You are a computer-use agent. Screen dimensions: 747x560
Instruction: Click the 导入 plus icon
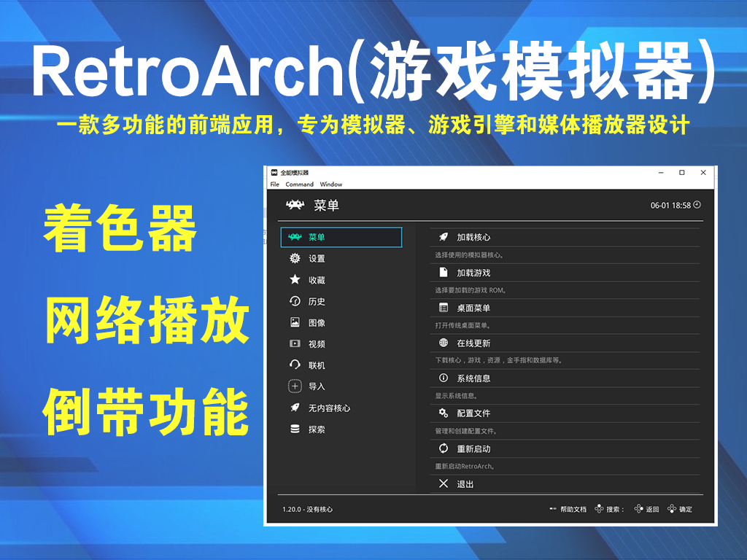pos(295,386)
